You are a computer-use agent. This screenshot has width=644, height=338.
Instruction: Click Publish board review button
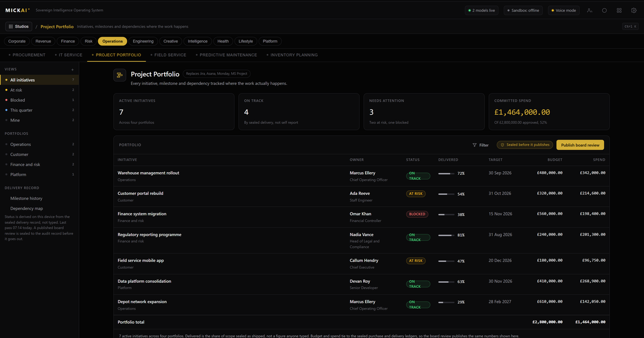(x=580, y=145)
